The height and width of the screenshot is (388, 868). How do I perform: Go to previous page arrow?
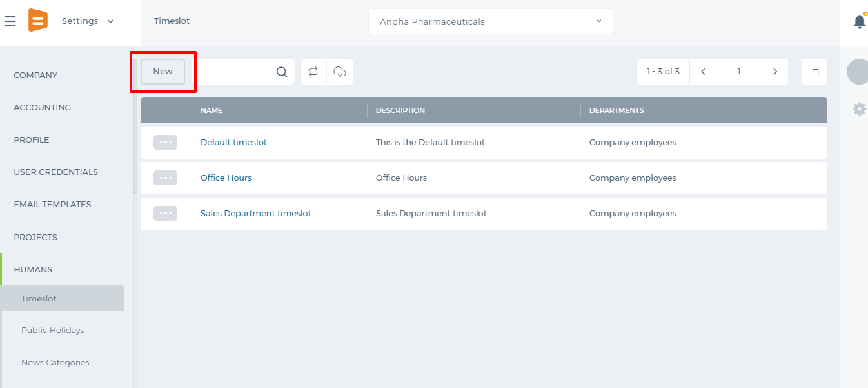tap(703, 72)
